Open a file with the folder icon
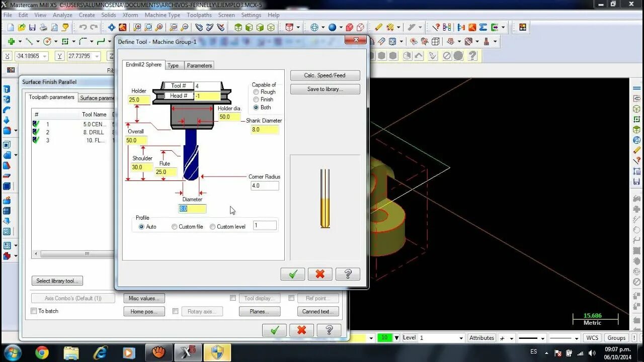This screenshot has width=644, height=362. (x=22, y=27)
